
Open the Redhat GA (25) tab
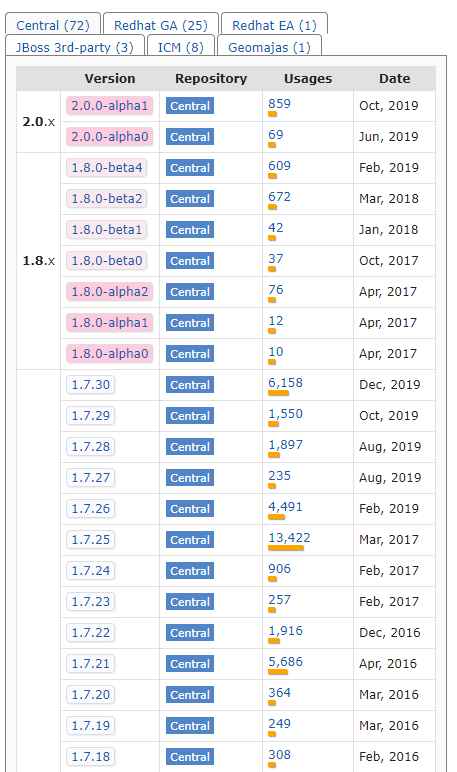(161, 25)
